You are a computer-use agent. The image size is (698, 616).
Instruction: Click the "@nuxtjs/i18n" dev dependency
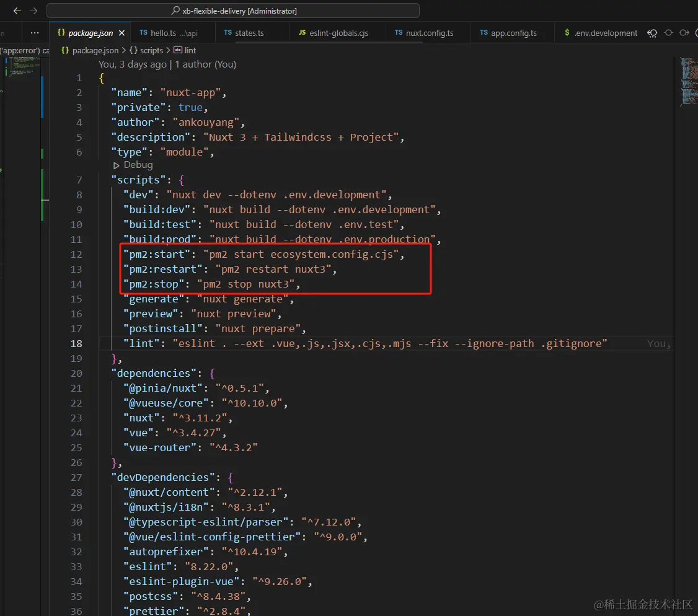click(166, 508)
